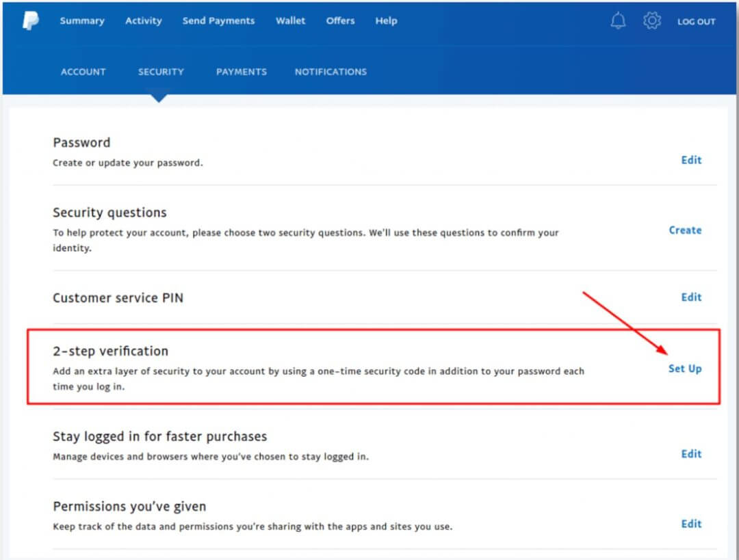This screenshot has height=560, width=739.
Task: Open the Help menu item
Action: coord(386,21)
